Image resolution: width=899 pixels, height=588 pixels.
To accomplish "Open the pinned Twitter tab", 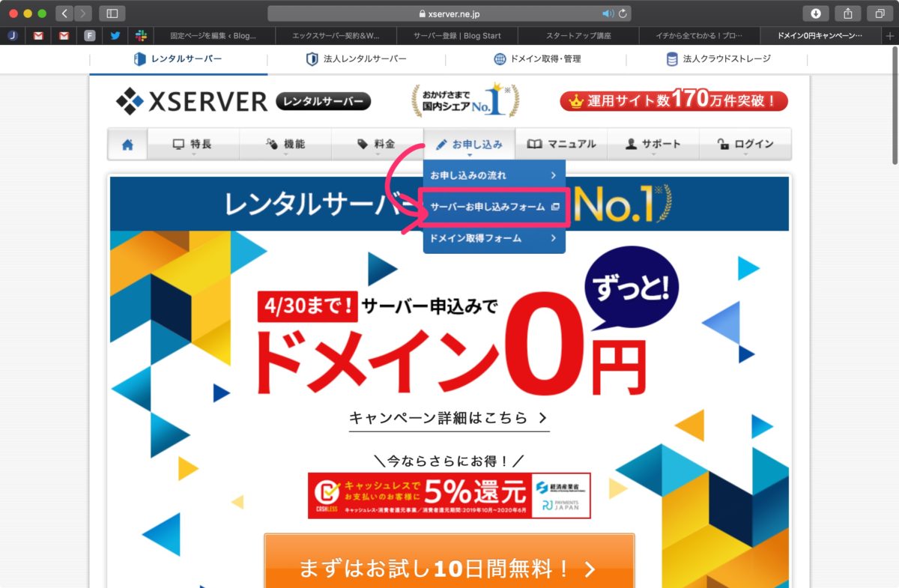I will 115,35.
